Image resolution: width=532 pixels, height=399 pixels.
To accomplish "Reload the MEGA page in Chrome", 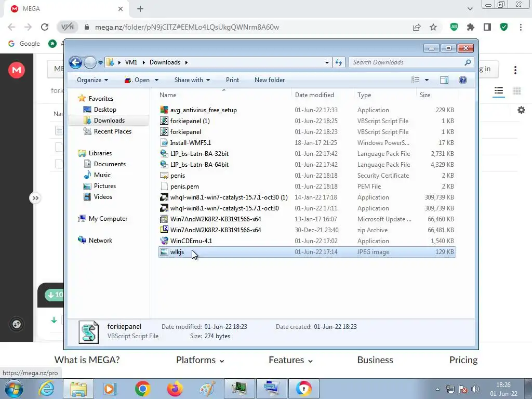I will tap(45, 27).
